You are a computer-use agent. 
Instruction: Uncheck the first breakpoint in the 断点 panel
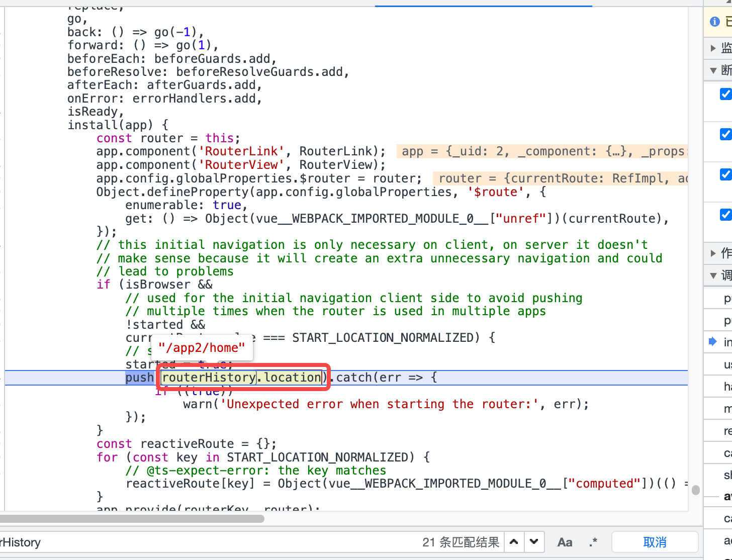click(x=725, y=94)
